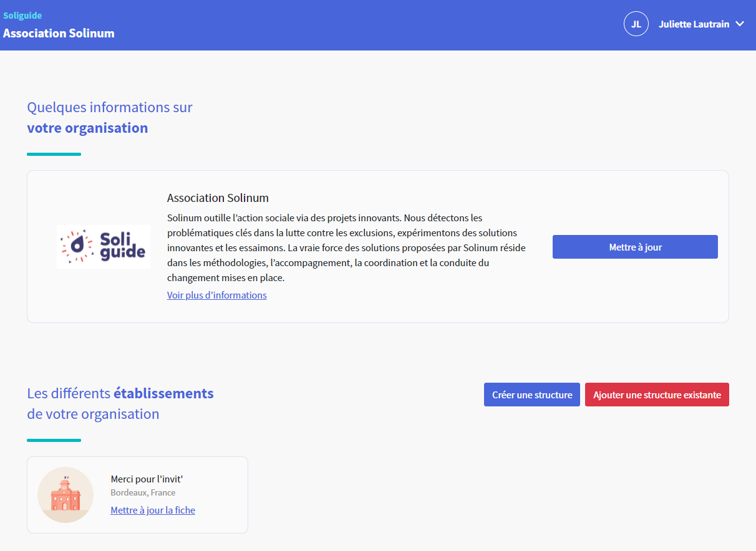Click the Solinum organisation description paragraph

point(346,248)
